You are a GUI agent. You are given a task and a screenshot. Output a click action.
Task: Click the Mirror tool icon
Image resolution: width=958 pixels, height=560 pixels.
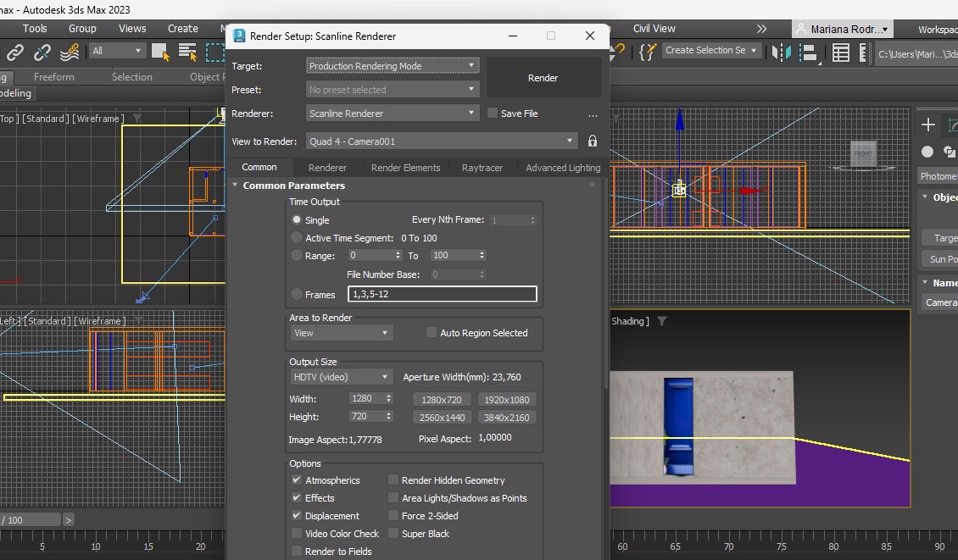780,53
